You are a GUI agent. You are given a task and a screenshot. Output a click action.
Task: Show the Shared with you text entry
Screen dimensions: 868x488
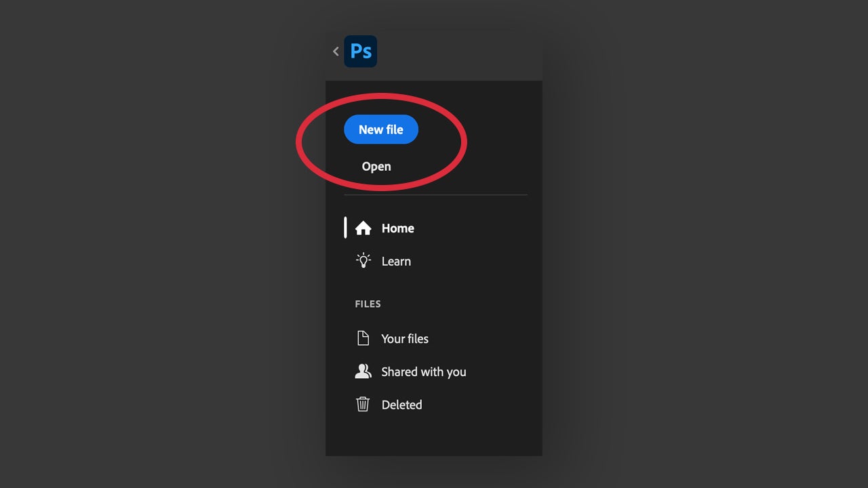point(424,372)
